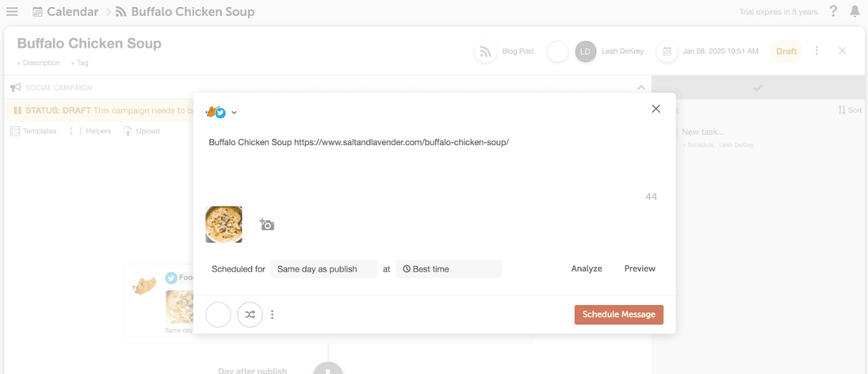The image size is (868, 374).
Task: Open the hamburger menu at top left
Action: point(12,12)
